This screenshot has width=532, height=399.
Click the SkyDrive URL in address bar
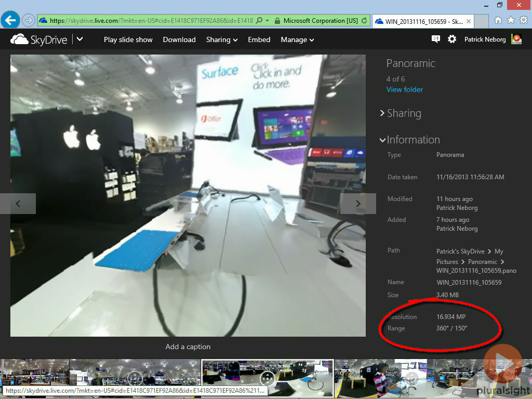pos(151,21)
